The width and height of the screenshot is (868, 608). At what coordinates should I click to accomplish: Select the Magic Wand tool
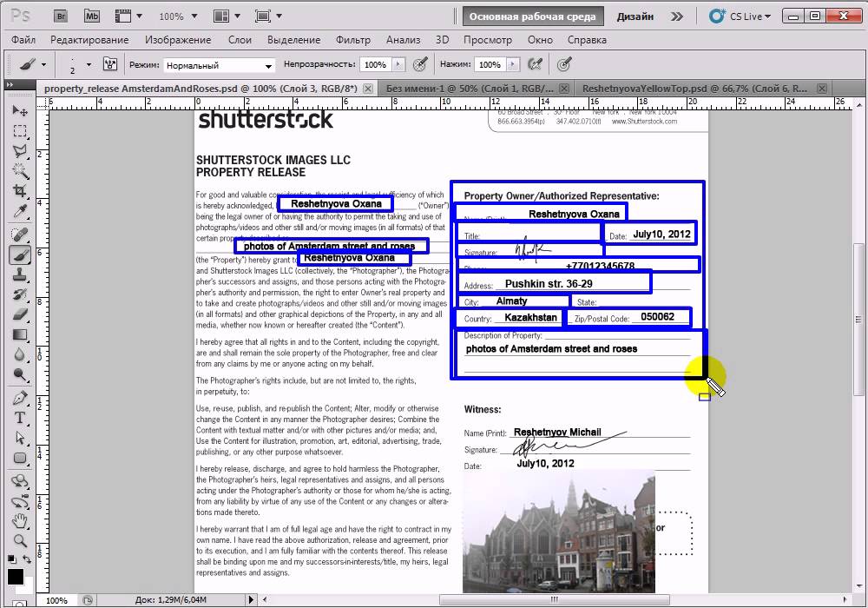pyautogui.click(x=20, y=171)
